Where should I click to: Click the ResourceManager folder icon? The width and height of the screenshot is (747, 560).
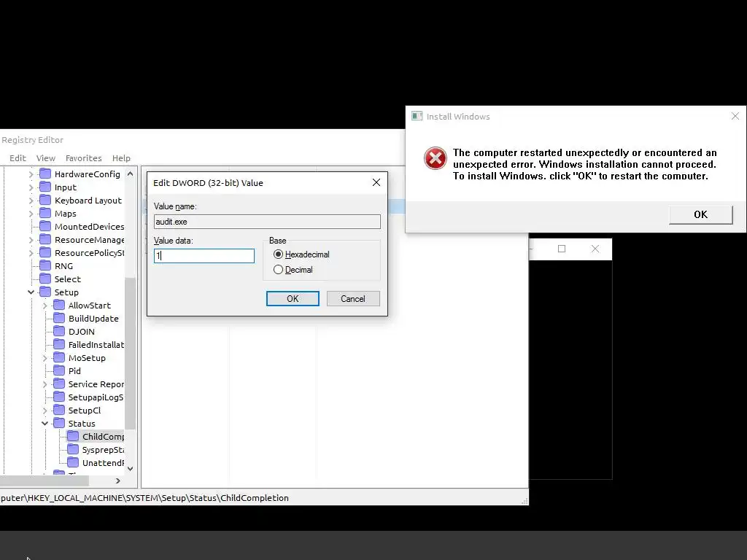(x=44, y=239)
